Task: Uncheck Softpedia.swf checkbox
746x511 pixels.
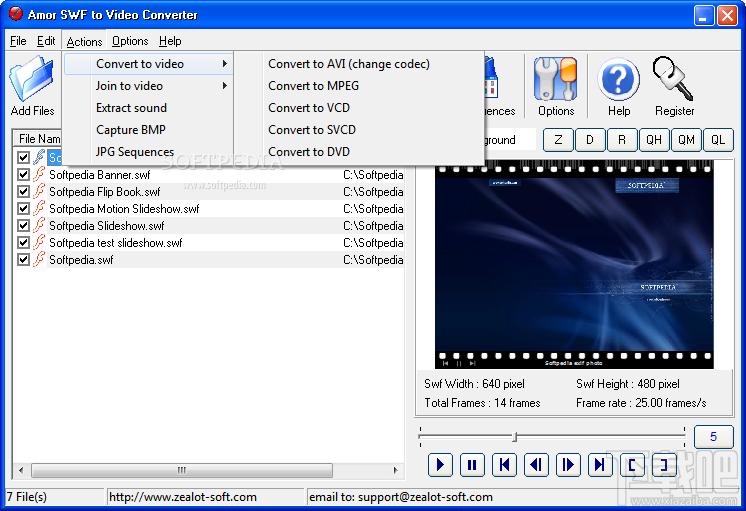Action: (x=23, y=260)
